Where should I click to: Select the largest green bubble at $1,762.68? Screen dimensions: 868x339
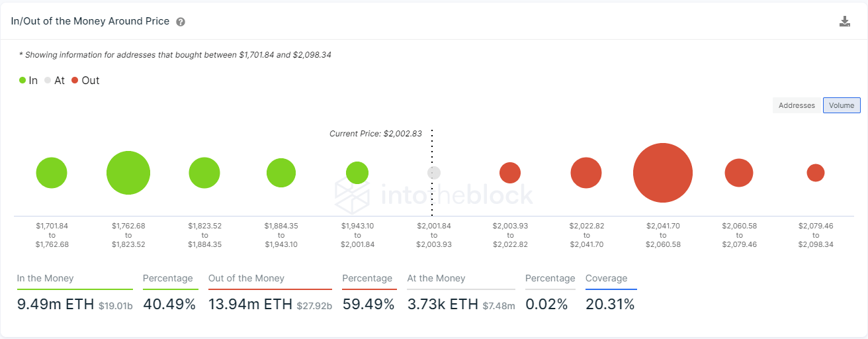tap(128, 173)
